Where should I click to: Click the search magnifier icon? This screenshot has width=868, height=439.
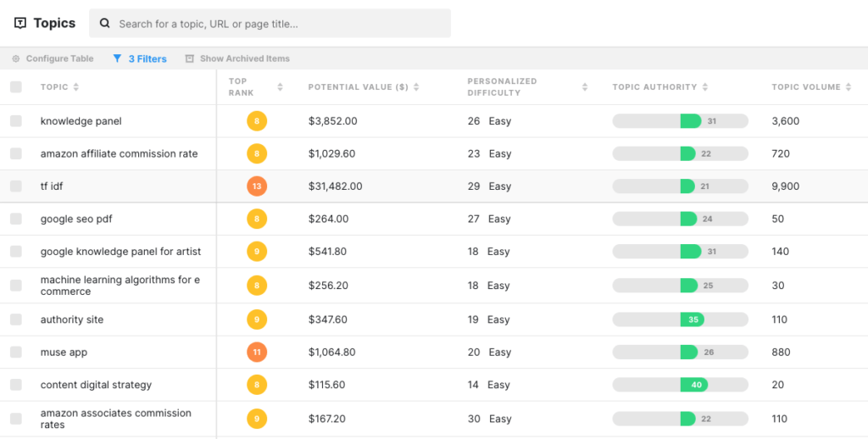(105, 24)
